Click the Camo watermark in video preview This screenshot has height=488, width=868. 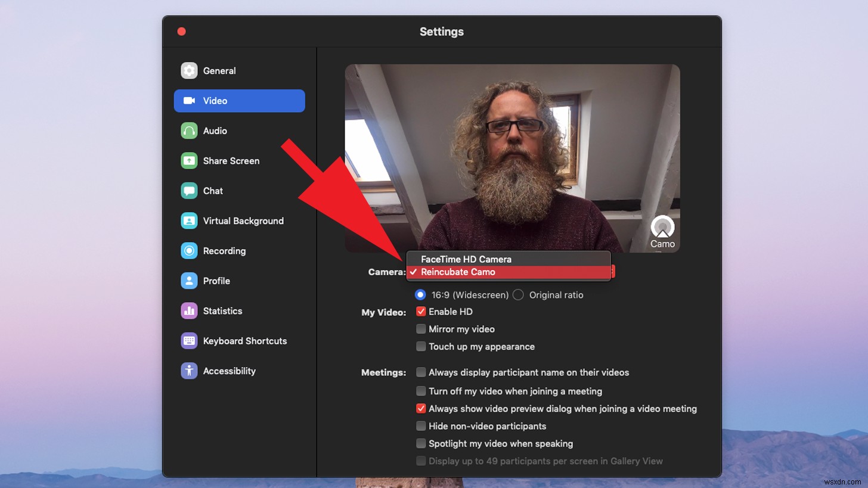tap(662, 229)
